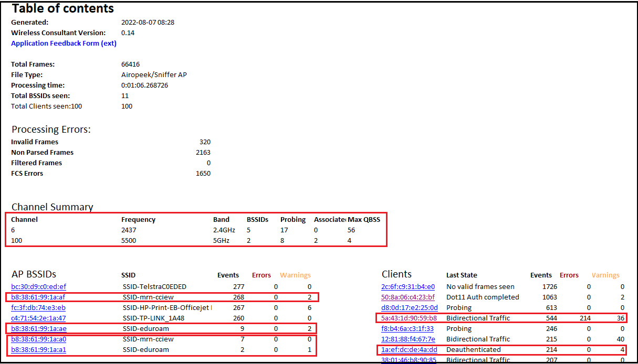The image size is (638, 364).
Task: Select the FCS Errors value 1650
Action: tap(203, 173)
